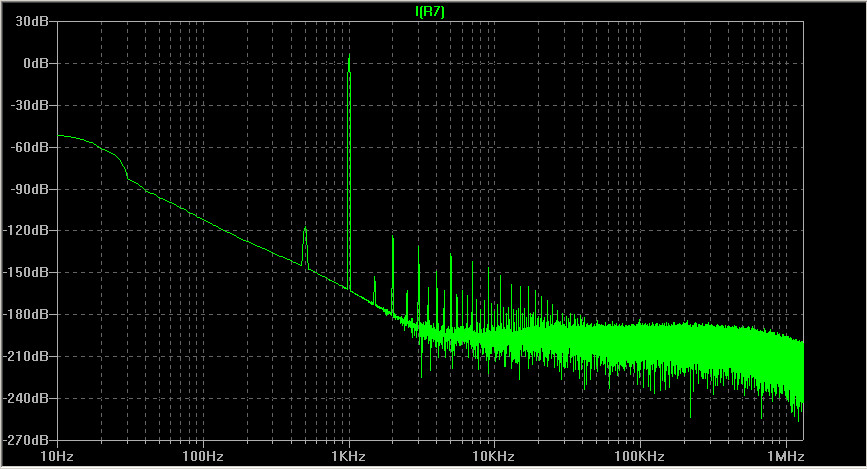
Task: Click the 30dB vertical axis label
Action: pyautogui.click(x=33, y=22)
